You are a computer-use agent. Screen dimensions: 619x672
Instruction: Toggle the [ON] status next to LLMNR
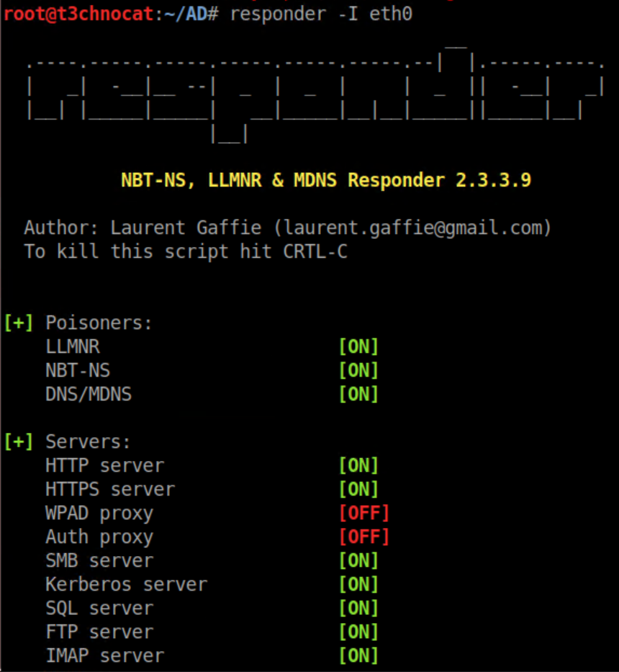[x=358, y=347]
